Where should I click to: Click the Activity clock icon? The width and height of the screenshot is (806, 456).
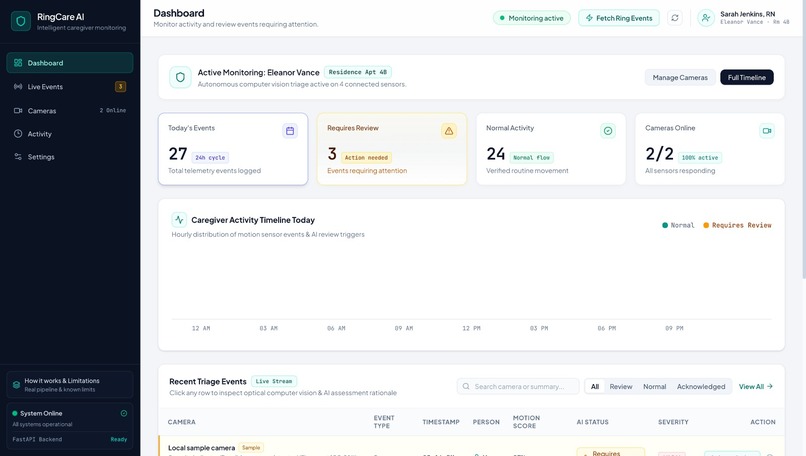18,134
